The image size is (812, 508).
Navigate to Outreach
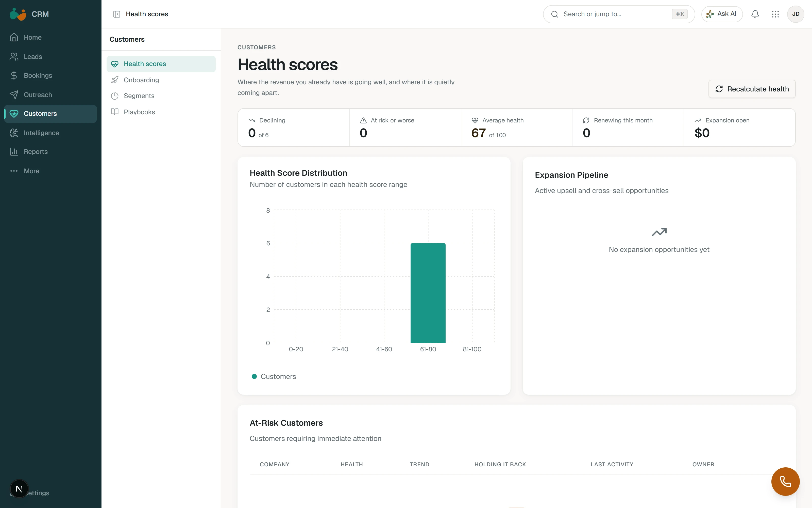[x=50, y=95]
